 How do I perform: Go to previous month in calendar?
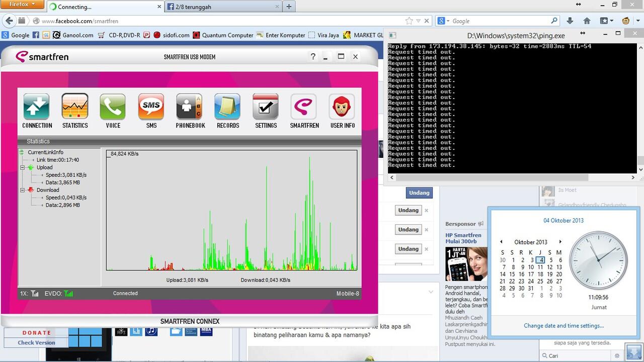(501, 242)
